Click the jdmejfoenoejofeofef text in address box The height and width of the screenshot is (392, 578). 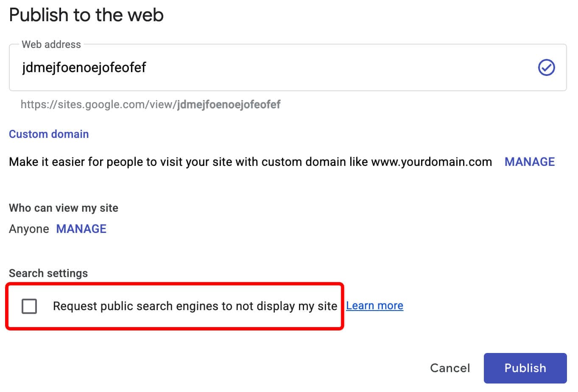(84, 67)
